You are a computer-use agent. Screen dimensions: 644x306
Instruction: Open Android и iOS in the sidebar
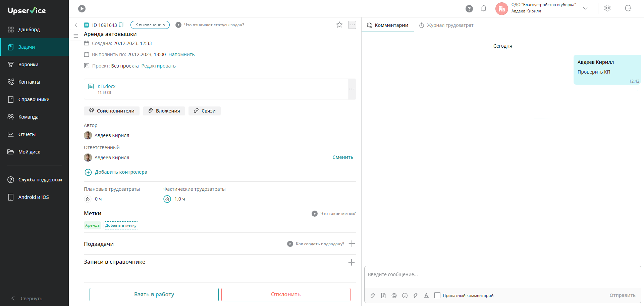(34, 197)
